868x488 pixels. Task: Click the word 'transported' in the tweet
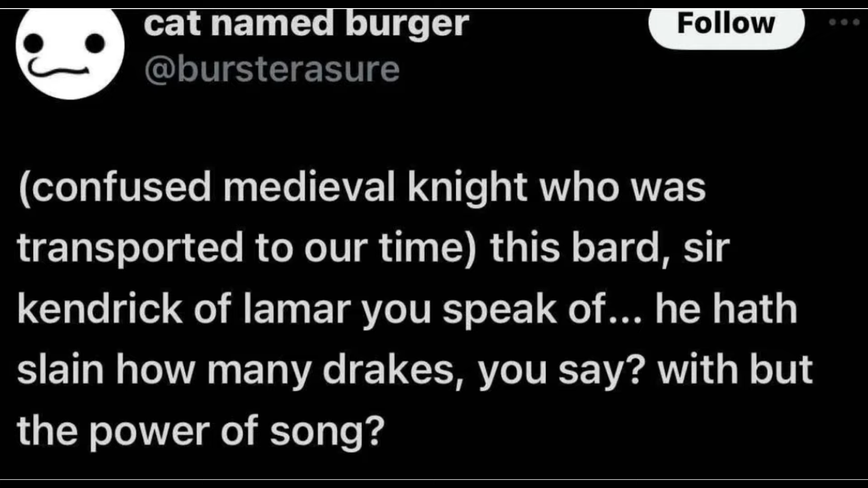[130, 249]
